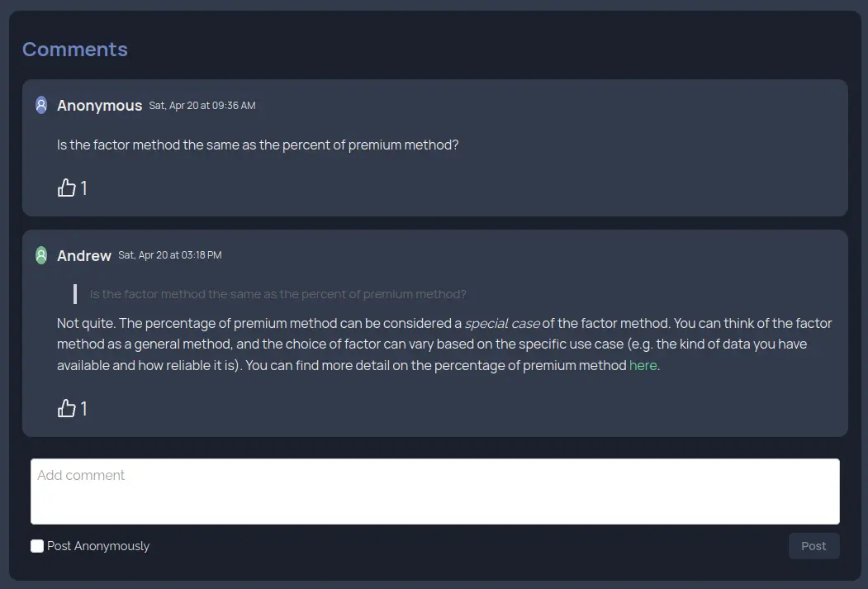Select the Comments section heading
The width and height of the screenshot is (868, 589).
click(74, 49)
